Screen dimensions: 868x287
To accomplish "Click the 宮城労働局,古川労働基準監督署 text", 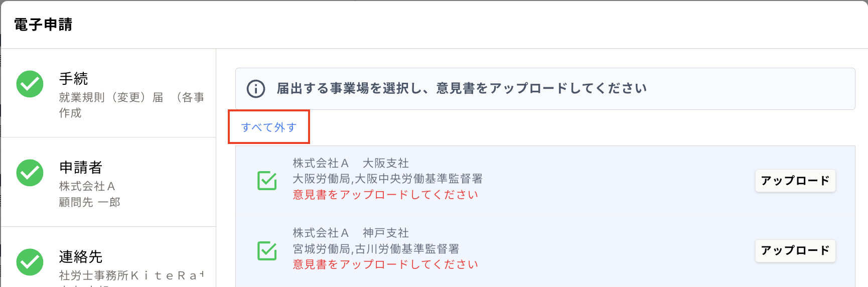I will [x=376, y=249].
